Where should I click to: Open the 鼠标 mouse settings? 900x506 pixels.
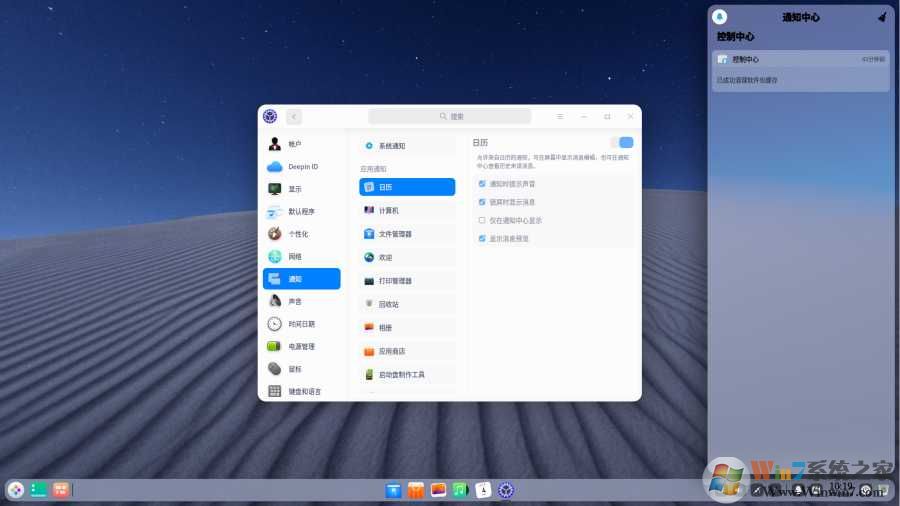tap(301, 369)
